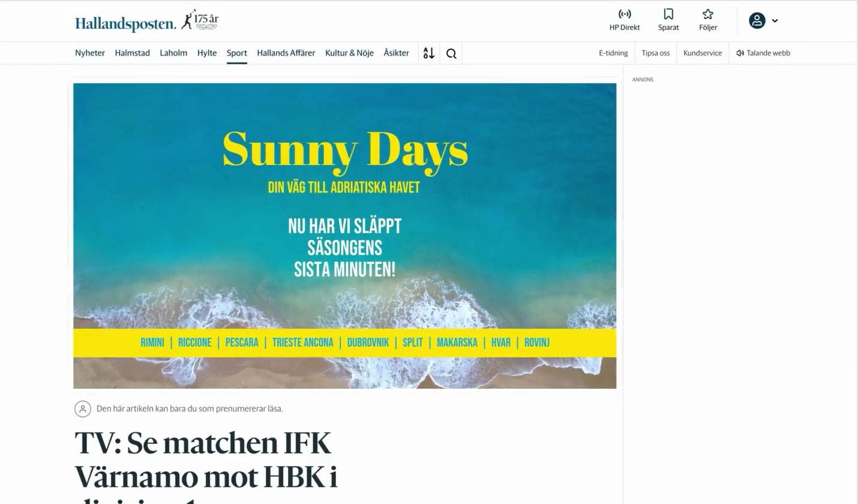Click the Sunny Days advertisement banner
Screen dimensions: 858x504
(345, 236)
